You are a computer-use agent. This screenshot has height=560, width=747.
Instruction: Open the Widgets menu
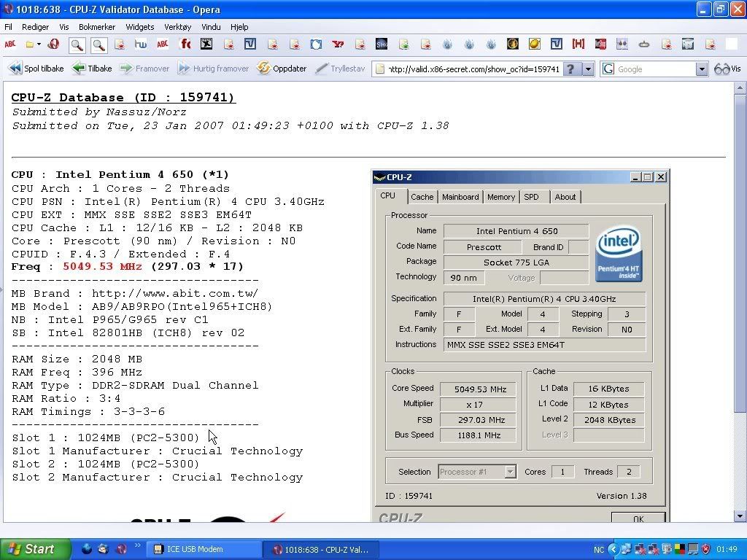click(139, 27)
